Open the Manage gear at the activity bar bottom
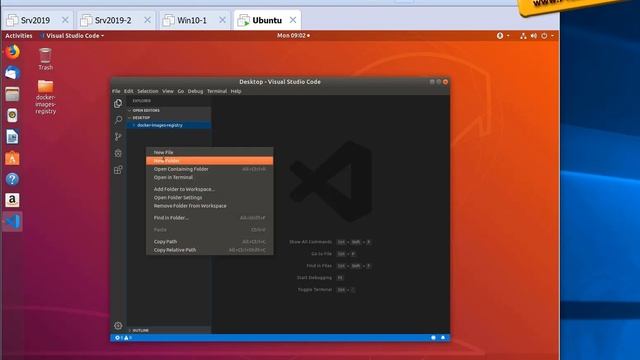This screenshot has width=640, height=360. 118,325
